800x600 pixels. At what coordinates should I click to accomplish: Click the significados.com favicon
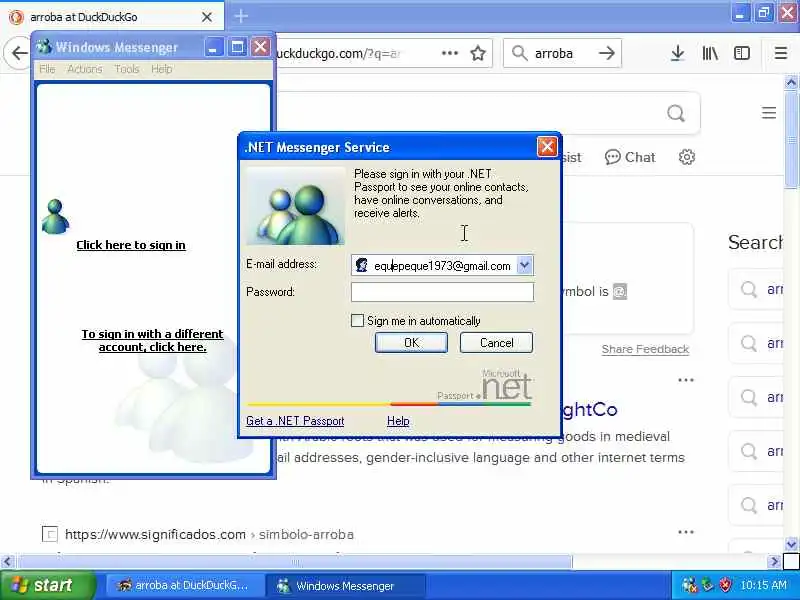click(49, 534)
